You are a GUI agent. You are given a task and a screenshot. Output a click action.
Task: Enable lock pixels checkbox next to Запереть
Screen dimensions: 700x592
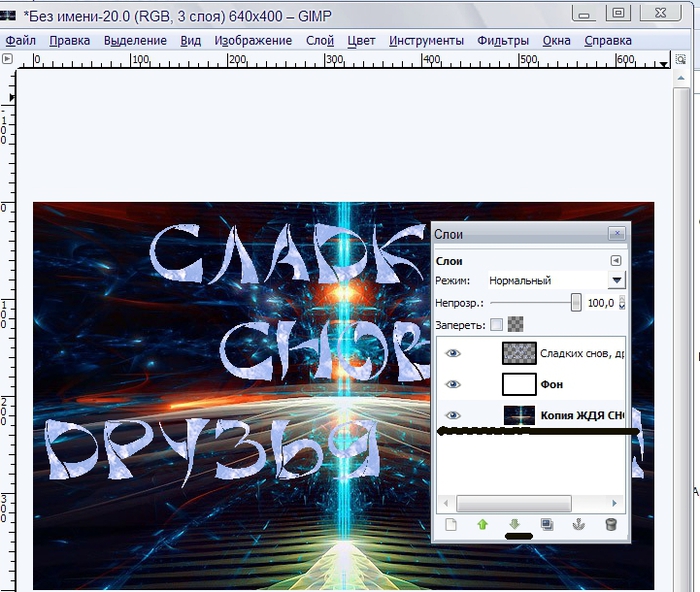coord(496,325)
